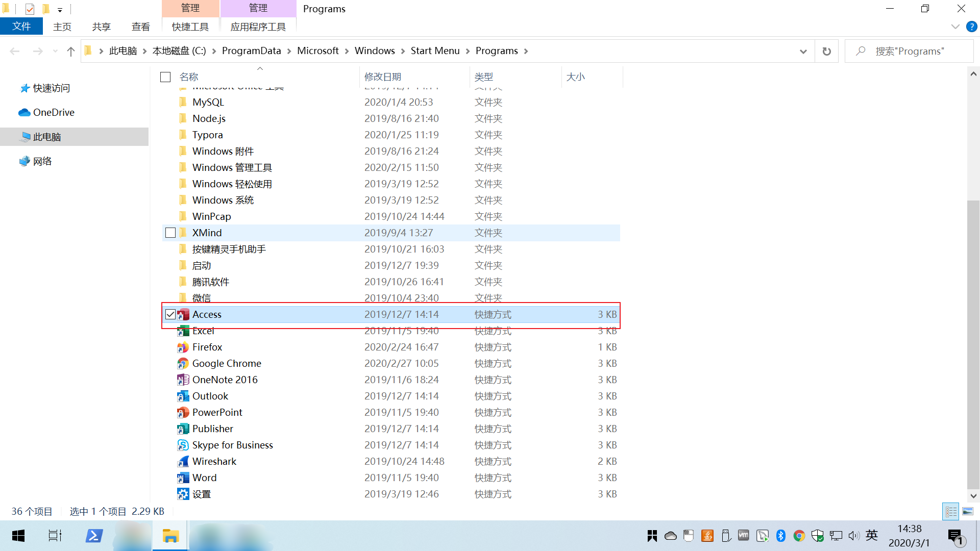Open Task View on the taskbar
The image size is (980, 551).
pyautogui.click(x=55, y=536)
